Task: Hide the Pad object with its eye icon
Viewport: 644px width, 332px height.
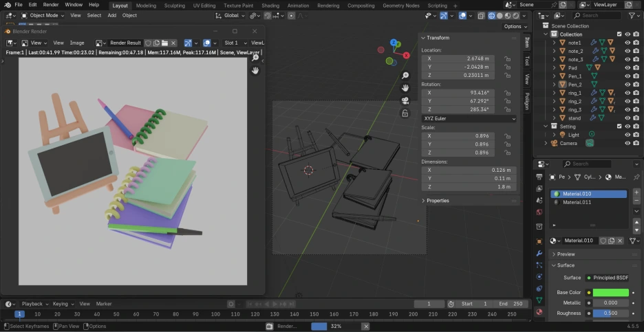Action: pyautogui.click(x=627, y=68)
